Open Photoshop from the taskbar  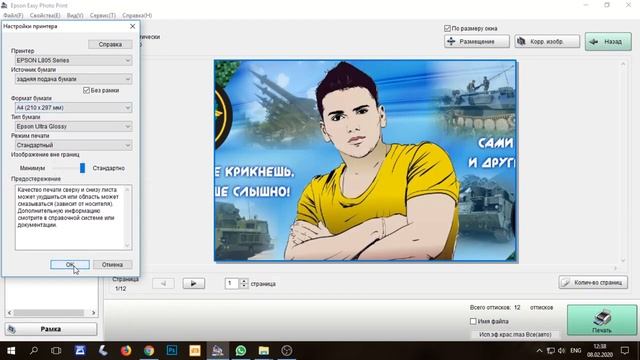pyautogui.click(x=172, y=350)
